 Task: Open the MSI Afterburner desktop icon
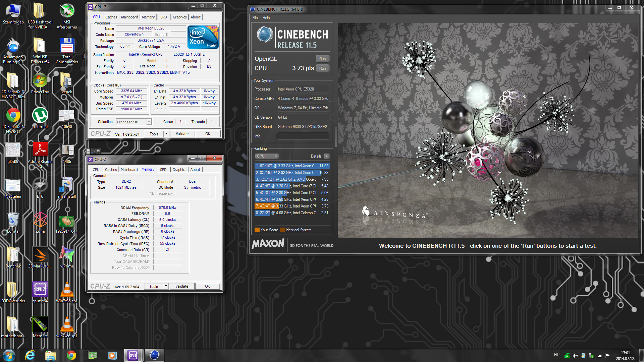tap(67, 16)
